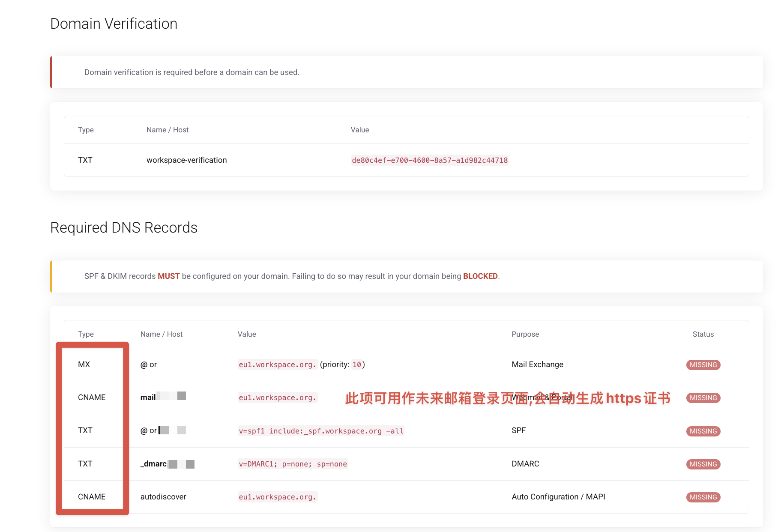784x532 pixels.
Task: Click the mail CNAME value eu1.workspace.org.
Action: (x=278, y=398)
